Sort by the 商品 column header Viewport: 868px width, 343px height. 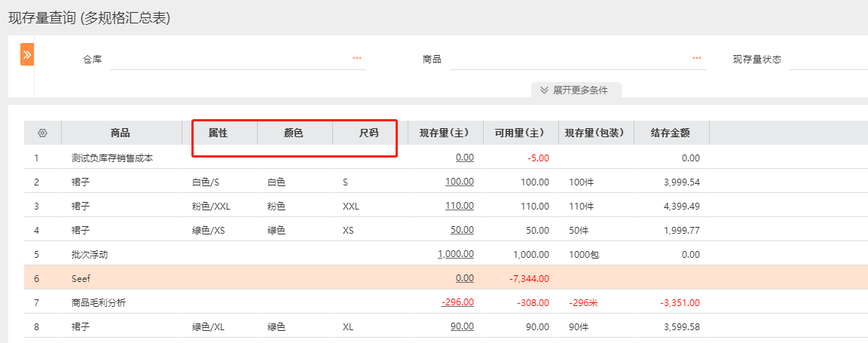coord(121,133)
